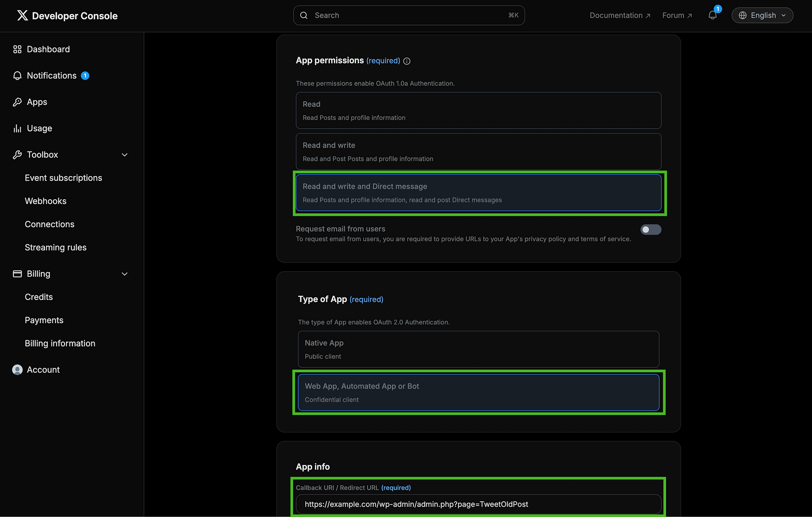Toggle Request email from users switch

(650, 229)
